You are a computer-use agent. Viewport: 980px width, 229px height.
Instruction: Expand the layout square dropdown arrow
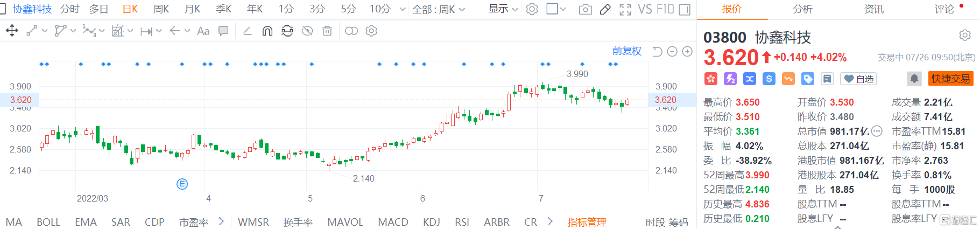pyautogui.click(x=563, y=9)
